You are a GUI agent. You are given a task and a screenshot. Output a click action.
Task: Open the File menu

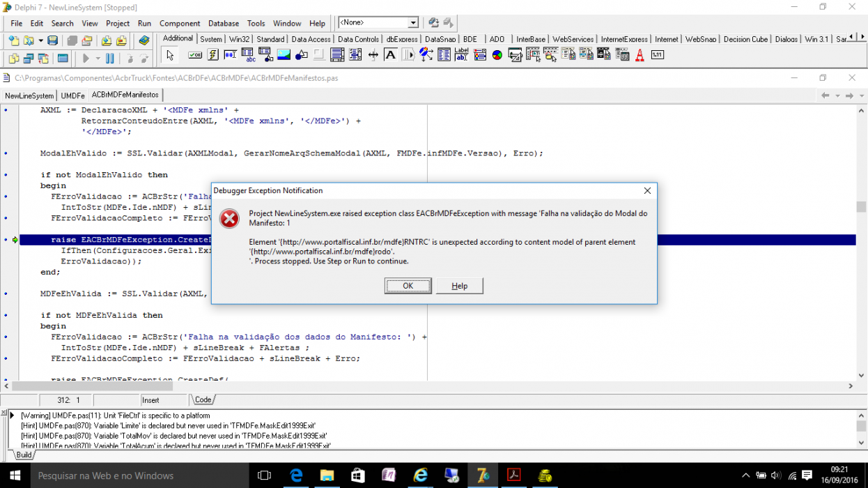pos(17,23)
